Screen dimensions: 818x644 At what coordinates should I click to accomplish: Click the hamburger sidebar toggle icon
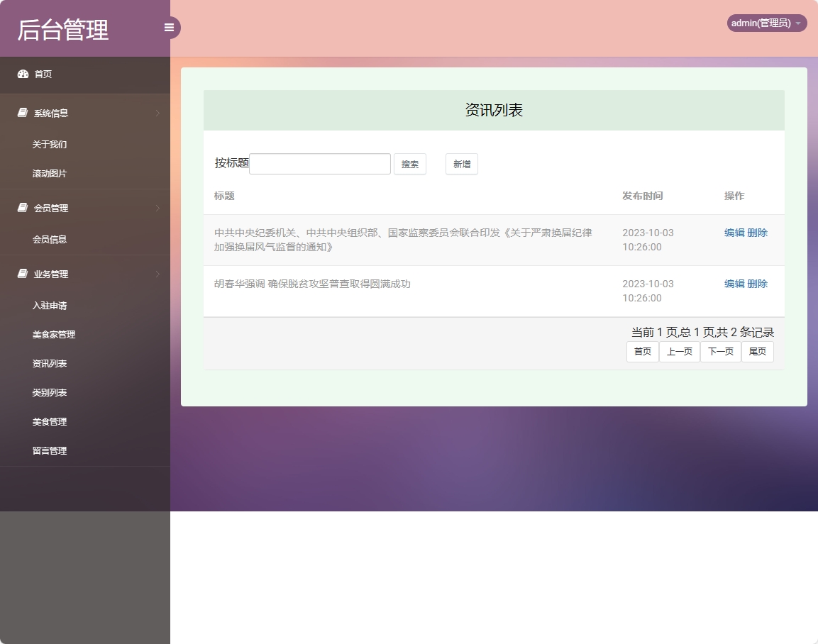169,28
